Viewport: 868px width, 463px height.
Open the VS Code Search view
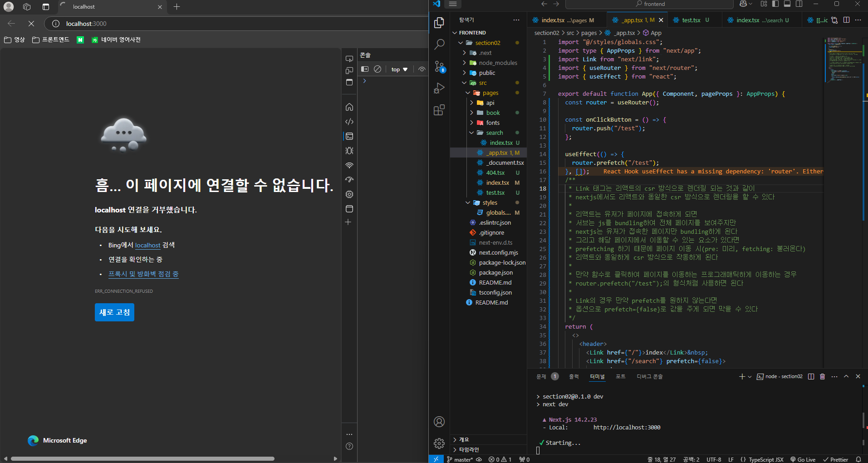click(x=439, y=44)
